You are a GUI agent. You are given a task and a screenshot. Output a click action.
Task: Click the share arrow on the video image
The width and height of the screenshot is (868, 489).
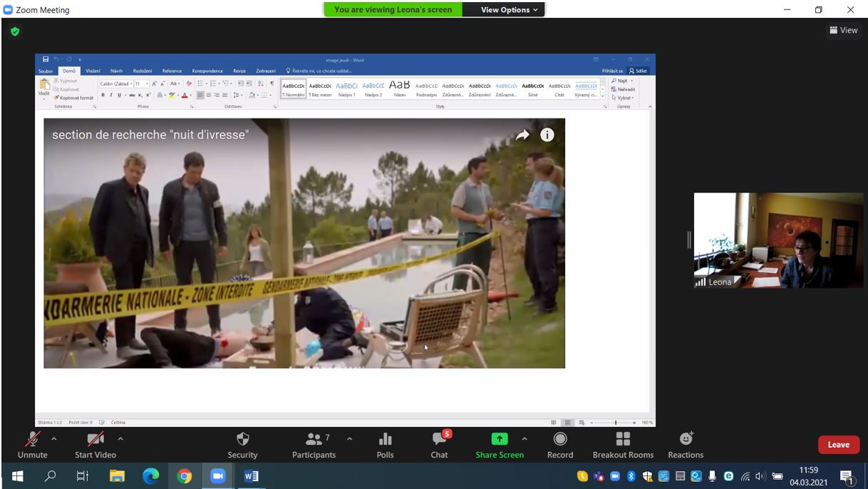click(522, 135)
